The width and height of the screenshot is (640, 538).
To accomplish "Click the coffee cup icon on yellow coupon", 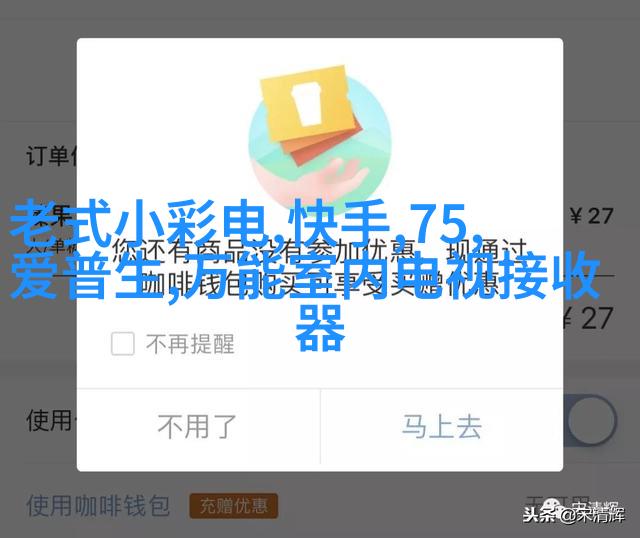I will [x=309, y=103].
